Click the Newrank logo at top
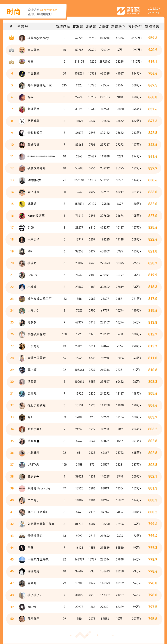Image resolution: width=167 pixels, height=644 pixels. 128,11
